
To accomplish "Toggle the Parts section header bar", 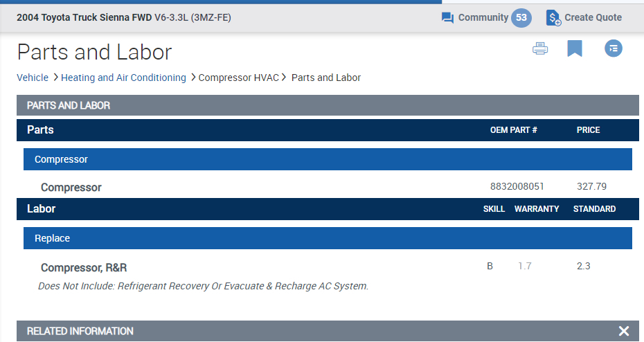I will click(x=328, y=130).
